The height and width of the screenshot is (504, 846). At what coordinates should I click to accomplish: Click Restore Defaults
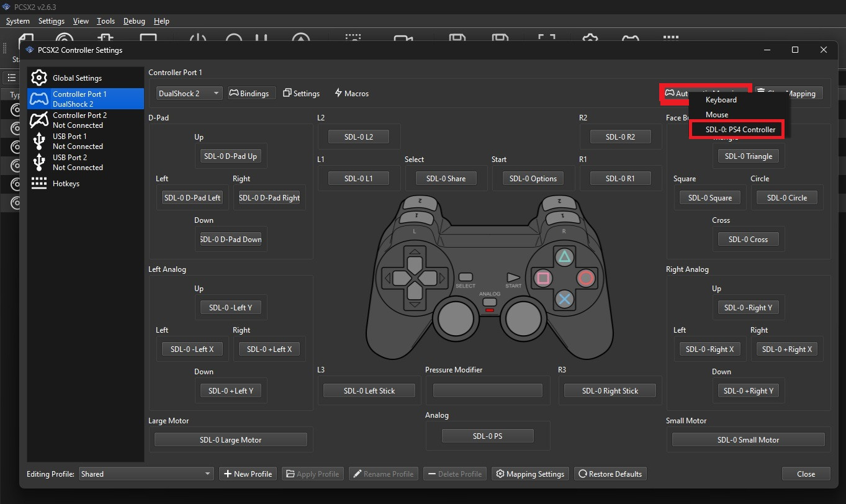click(x=610, y=474)
